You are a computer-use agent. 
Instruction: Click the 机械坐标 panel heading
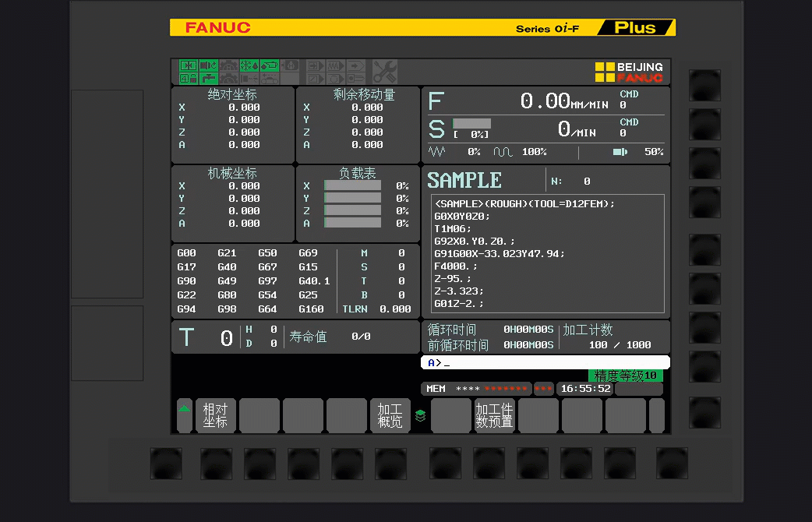pos(232,173)
